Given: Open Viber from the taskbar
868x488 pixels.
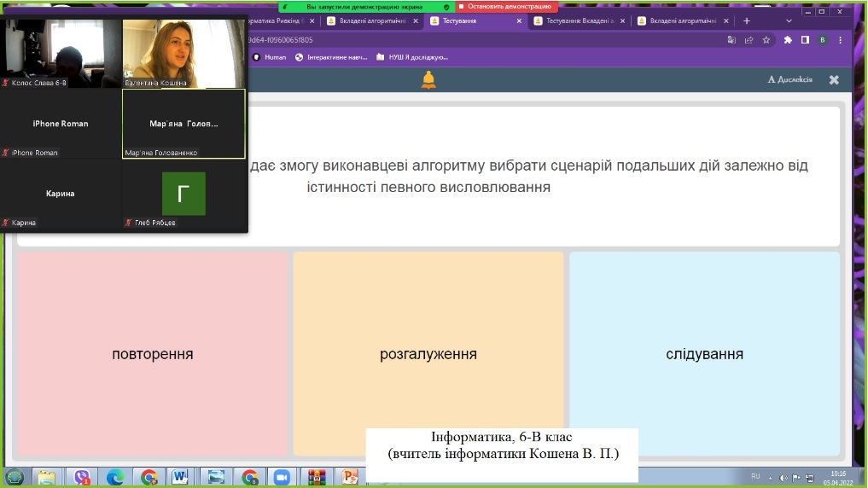Looking at the screenshot, I should tap(82, 477).
